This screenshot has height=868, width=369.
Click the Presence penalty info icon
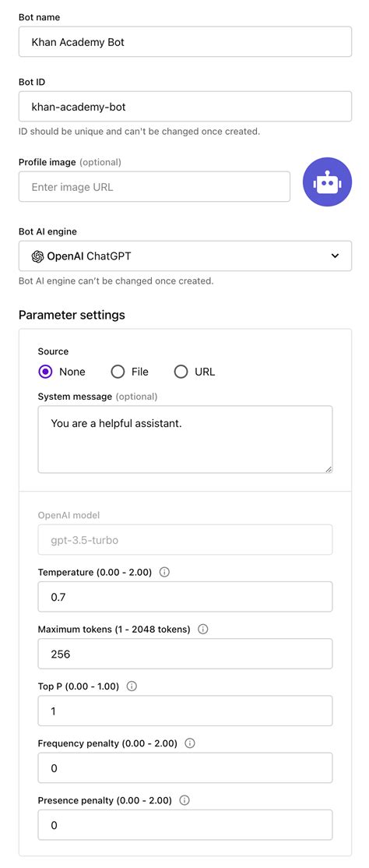click(x=184, y=800)
